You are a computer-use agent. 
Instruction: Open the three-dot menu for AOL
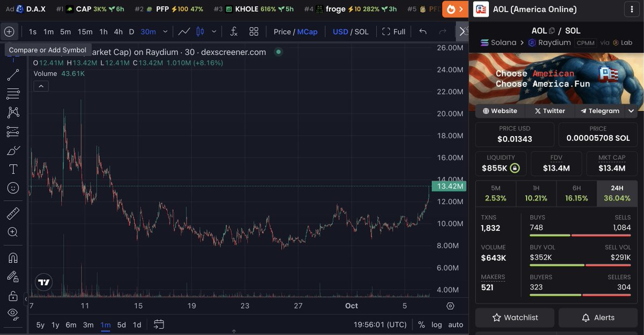(631, 9)
